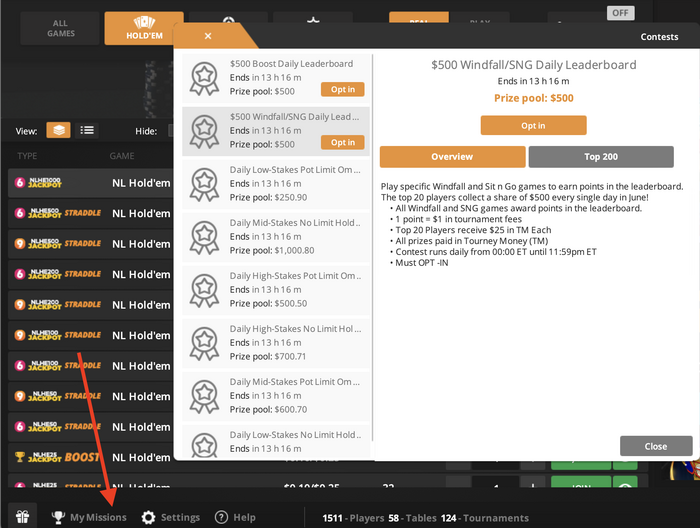Open Daily High-Stakes No Limit Hol... contest title
This screenshot has width=700, height=528.
(x=296, y=329)
